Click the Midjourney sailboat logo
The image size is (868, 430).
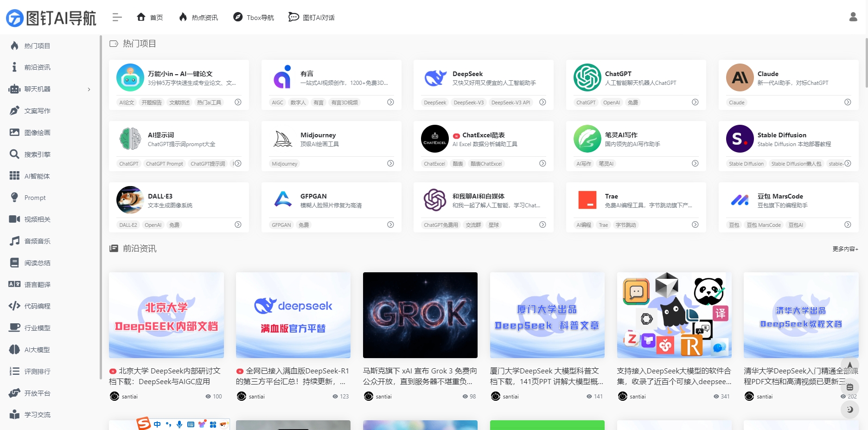282,139
